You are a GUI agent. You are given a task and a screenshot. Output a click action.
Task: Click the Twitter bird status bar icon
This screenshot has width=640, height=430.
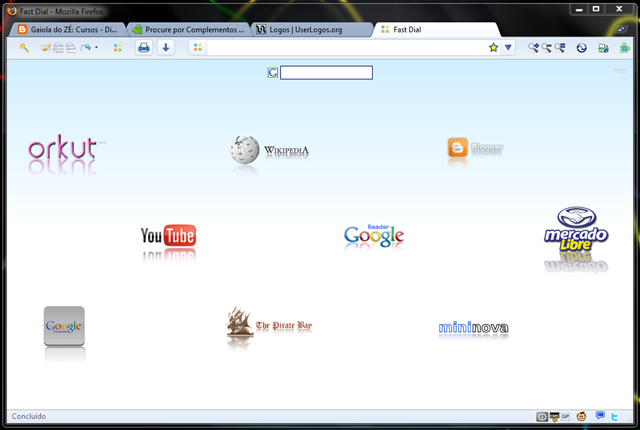(x=614, y=417)
